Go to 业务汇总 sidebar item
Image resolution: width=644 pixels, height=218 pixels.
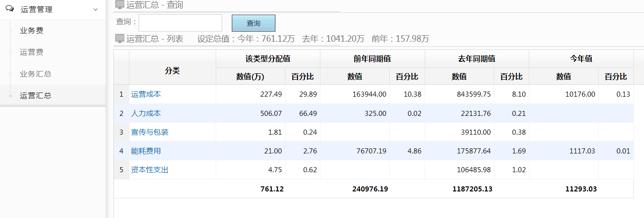(35, 74)
